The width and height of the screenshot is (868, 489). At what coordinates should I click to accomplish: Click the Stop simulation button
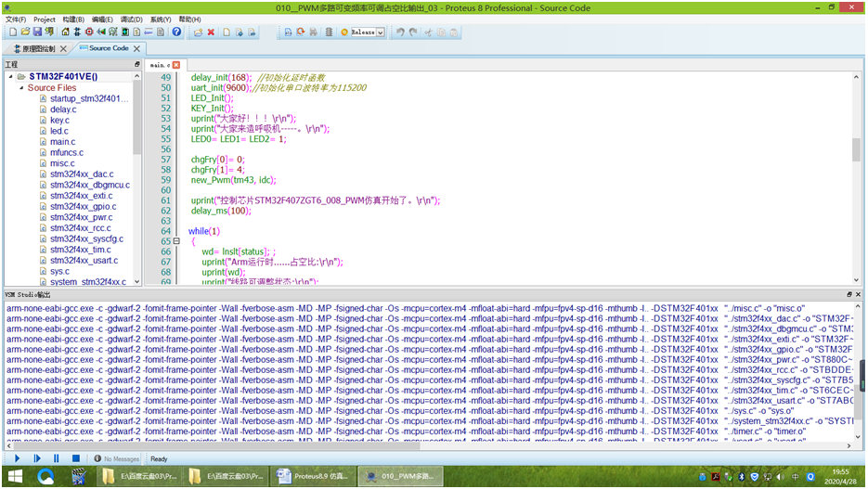click(x=76, y=458)
